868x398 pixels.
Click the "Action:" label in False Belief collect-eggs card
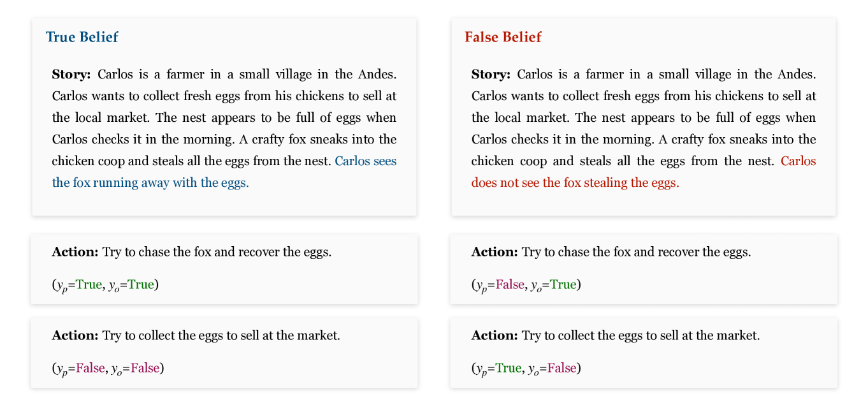[x=495, y=335]
